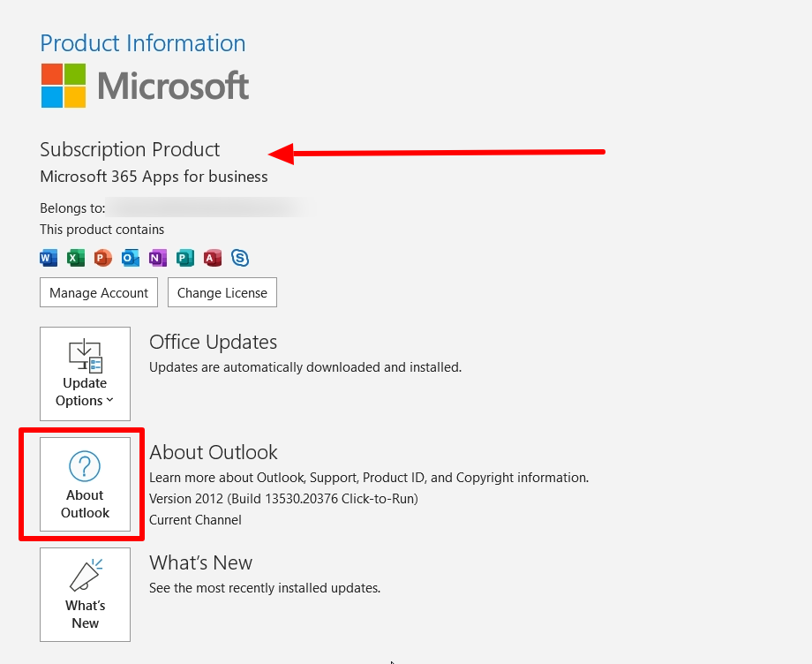The width and height of the screenshot is (812, 664).
Task: Select the Version 2012 build number text
Action: click(283, 499)
